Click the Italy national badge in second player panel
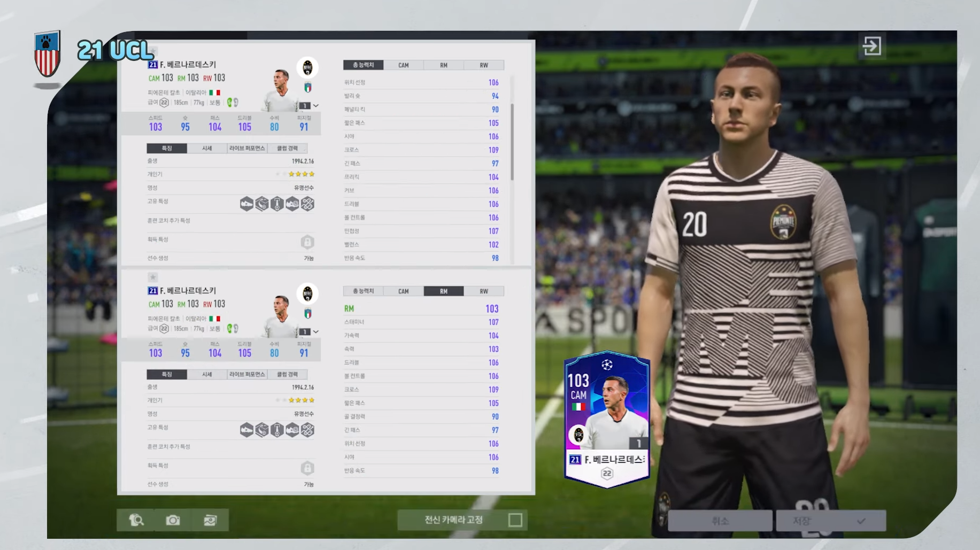Viewport: 980px width, 550px height. click(x=308, y=314)
